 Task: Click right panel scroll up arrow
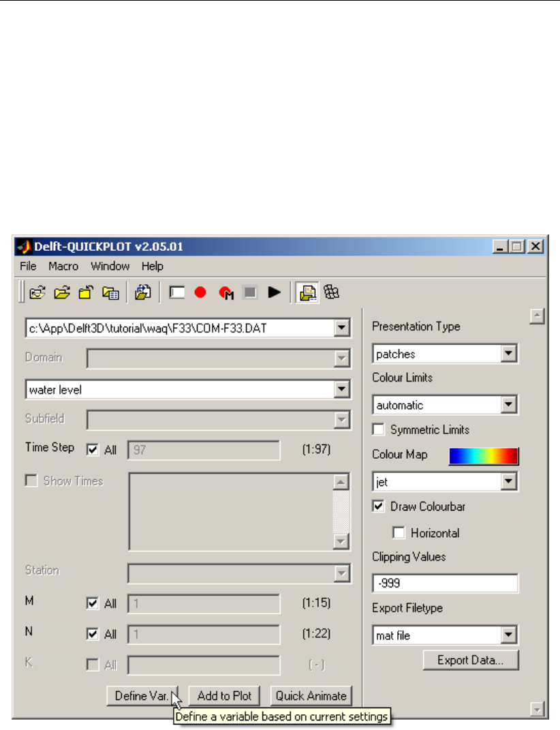(538, 316)
